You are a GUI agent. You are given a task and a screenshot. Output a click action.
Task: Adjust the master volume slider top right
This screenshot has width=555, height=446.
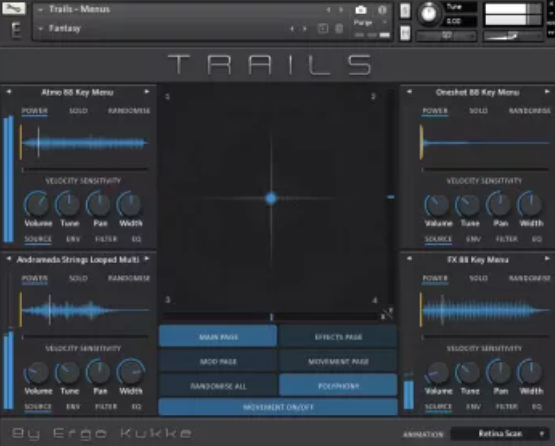(x=513, y=36)
